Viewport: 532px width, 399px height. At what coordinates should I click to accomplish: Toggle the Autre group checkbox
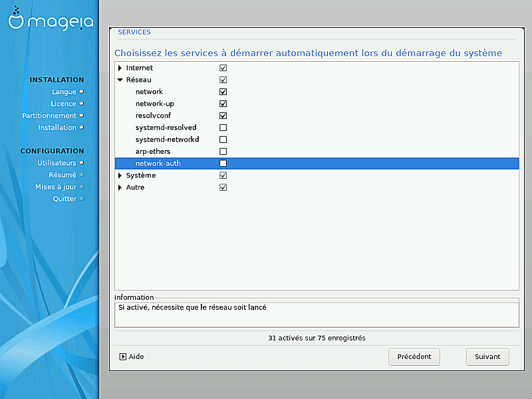[x=223, y=188]
